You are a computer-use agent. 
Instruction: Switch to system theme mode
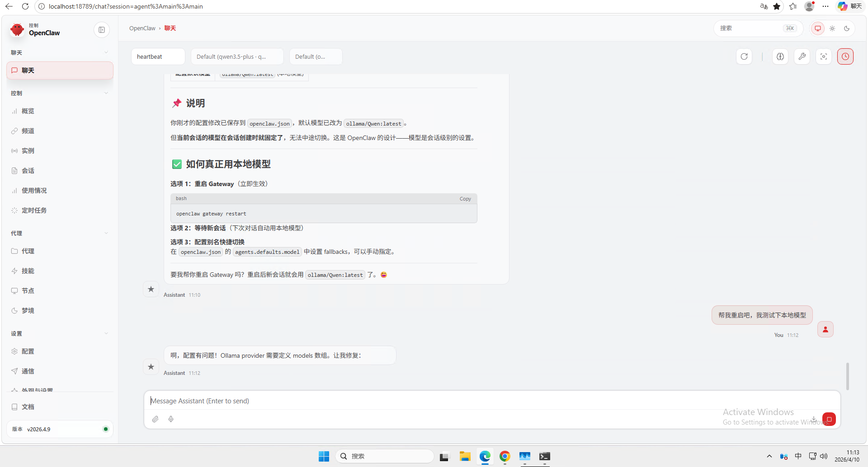point(818,28)
